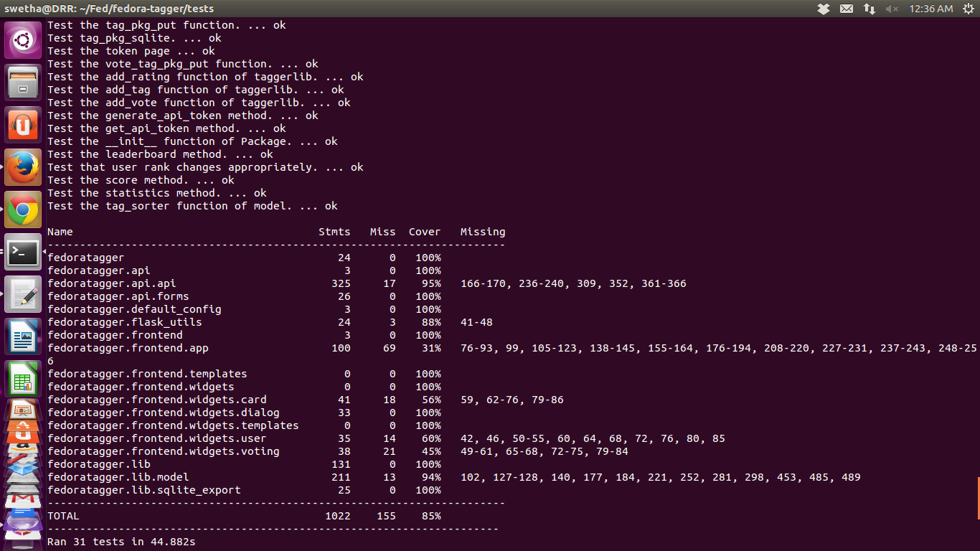Open the Dropbox indicator in the top panel

pos(824,9)
